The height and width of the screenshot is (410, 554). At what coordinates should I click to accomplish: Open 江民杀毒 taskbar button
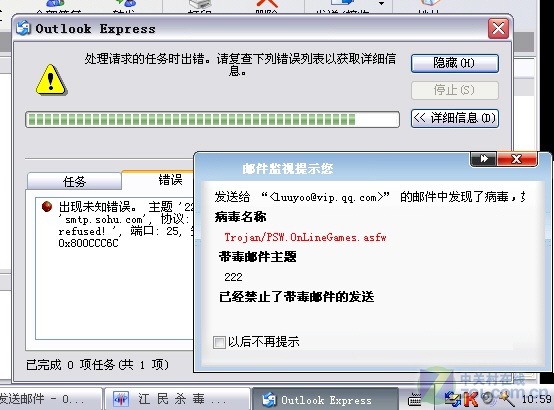[177, 399]
